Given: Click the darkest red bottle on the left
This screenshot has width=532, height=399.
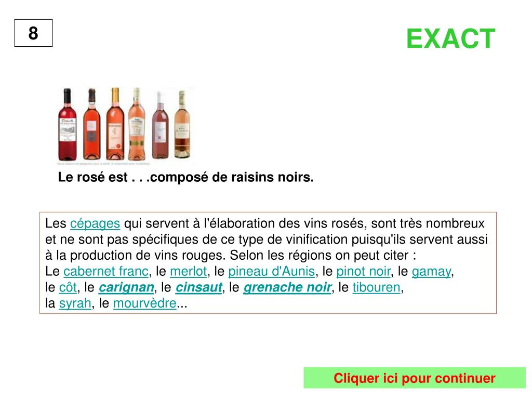Looking at the screenshot, I should pos(67,125).
